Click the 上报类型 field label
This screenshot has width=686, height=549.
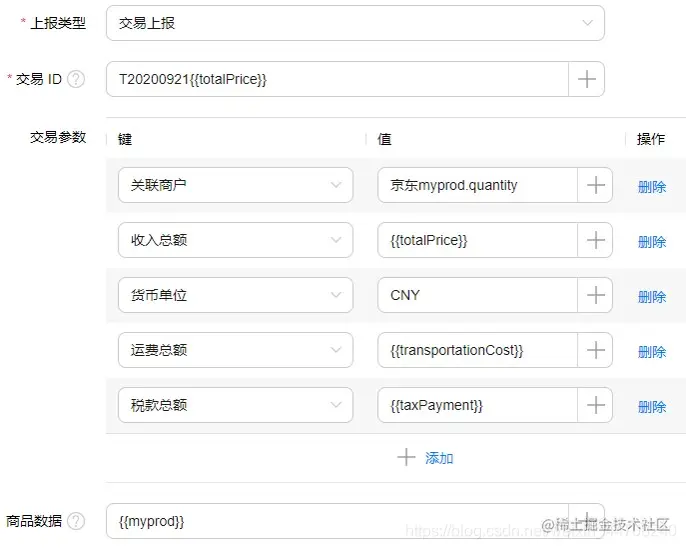point(58,23)
